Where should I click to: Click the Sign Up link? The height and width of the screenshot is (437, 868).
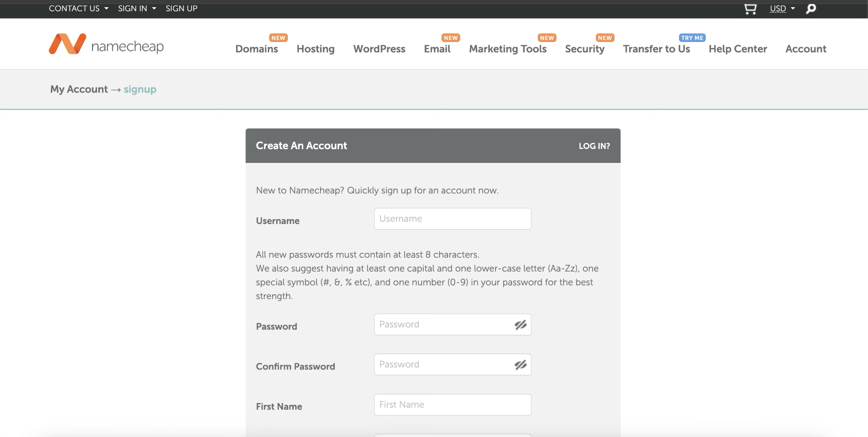point(181,8)
